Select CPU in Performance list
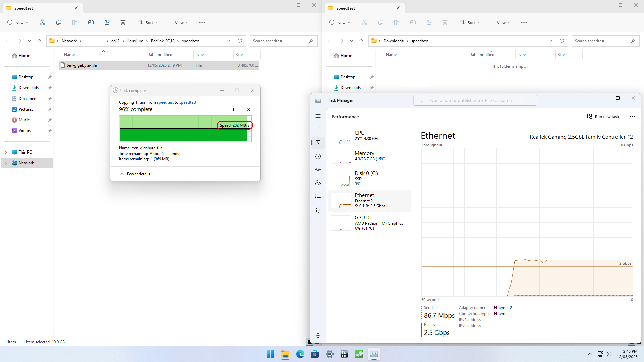The image size is (644, 362). (x=369, y=137)
